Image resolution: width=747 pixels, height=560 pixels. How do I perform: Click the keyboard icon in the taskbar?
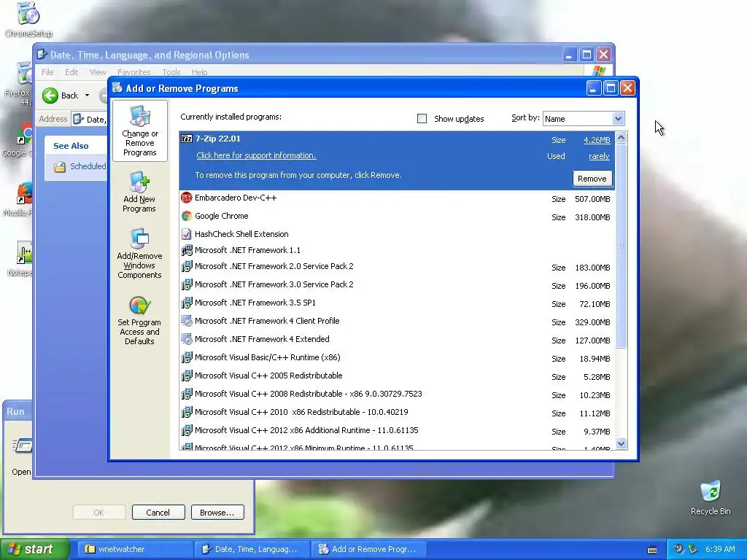tap(652, 550)
